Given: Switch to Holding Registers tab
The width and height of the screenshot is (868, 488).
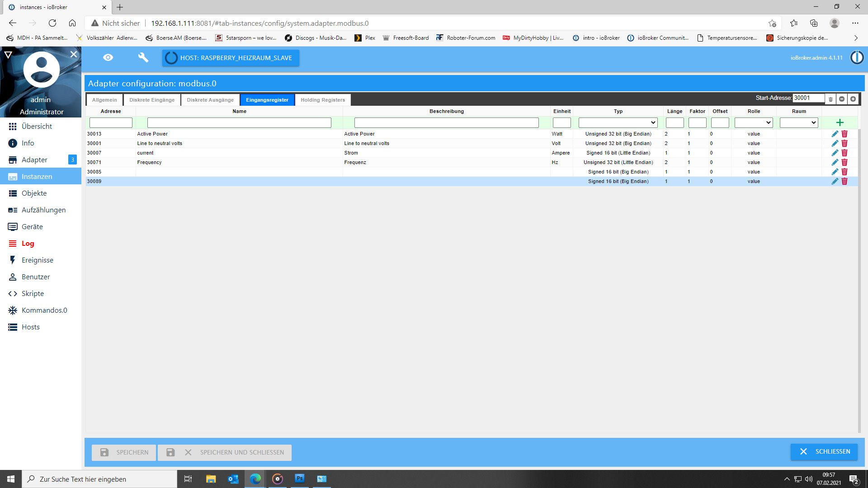Looking at the screenshot, I should [x=322, y=100].
